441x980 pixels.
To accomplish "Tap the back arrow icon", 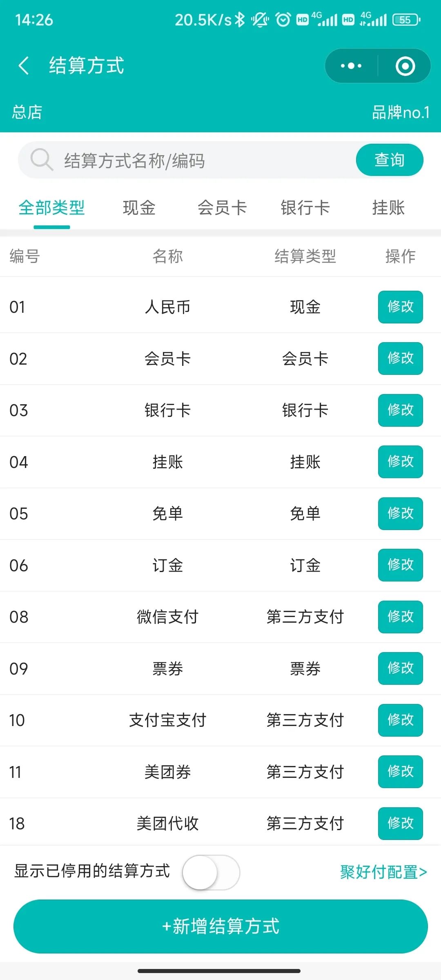I will pyautogui.click(x=24, y=66).
